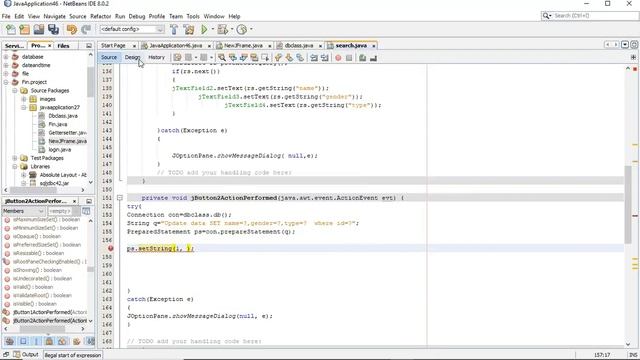This screenshot has height=360, width=640.
Task: Click the Open Project toolbar icon
Action: point(39,29)
